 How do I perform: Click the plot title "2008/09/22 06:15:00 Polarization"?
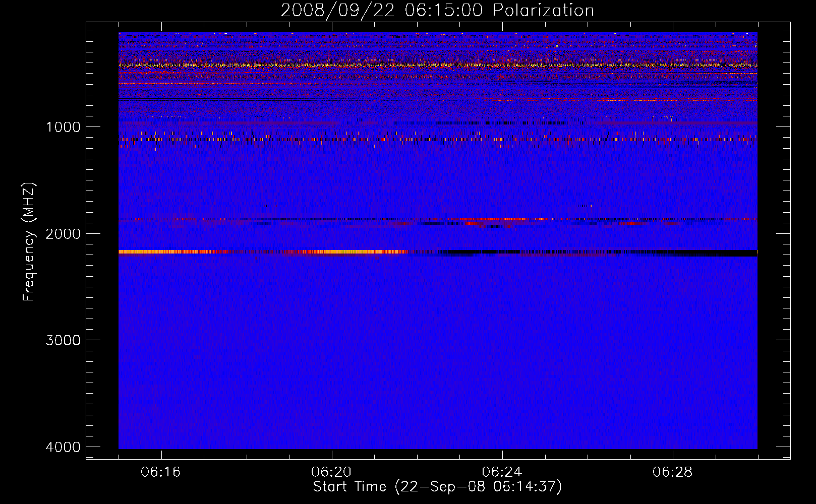click(437, 11)
